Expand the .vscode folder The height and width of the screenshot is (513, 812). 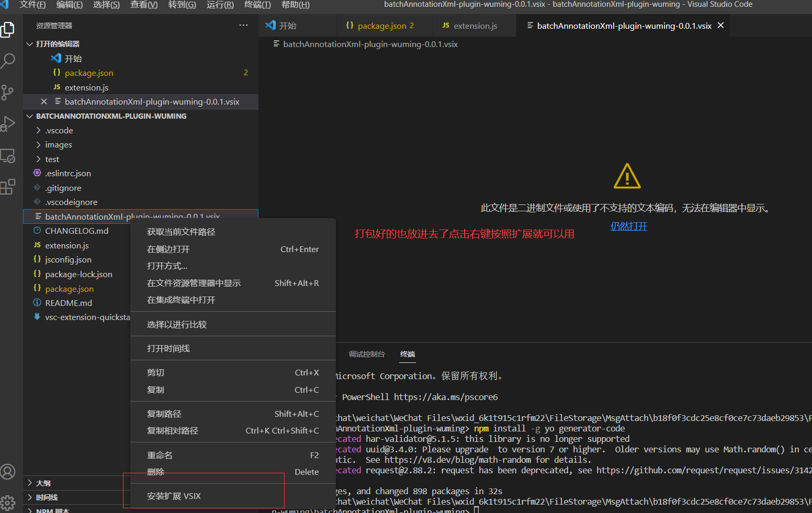[x=39, y=130]
